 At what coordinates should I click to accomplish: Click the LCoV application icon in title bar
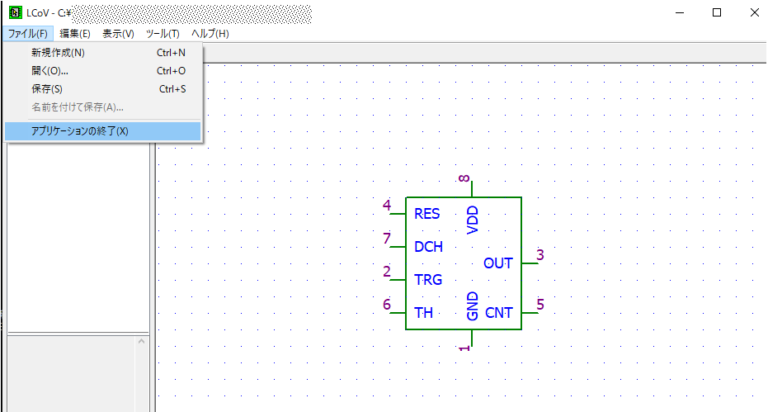(15, 13)
